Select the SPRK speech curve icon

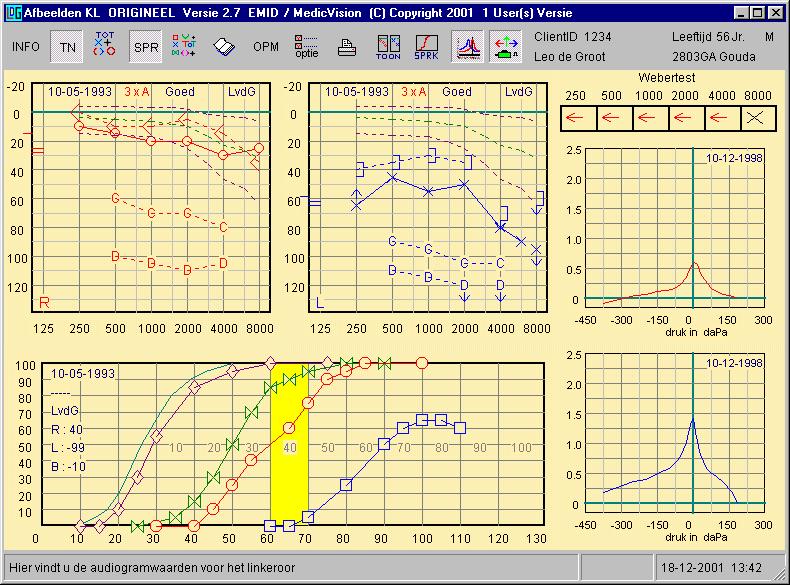pos(427,46)
